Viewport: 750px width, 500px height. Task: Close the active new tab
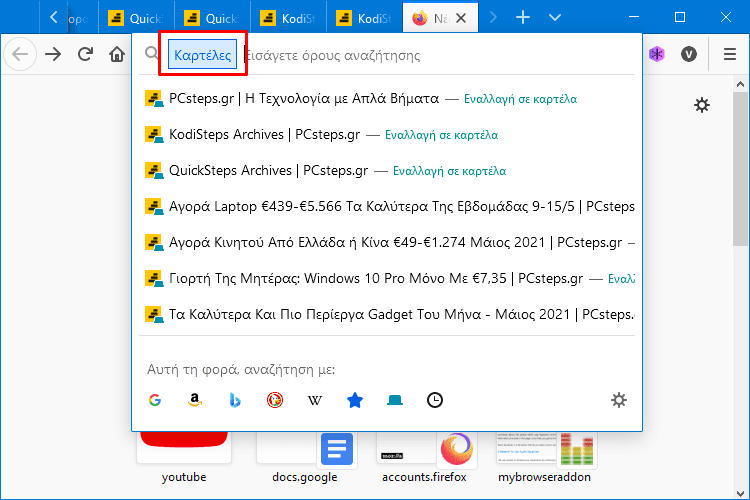click(x=461, y=18)
